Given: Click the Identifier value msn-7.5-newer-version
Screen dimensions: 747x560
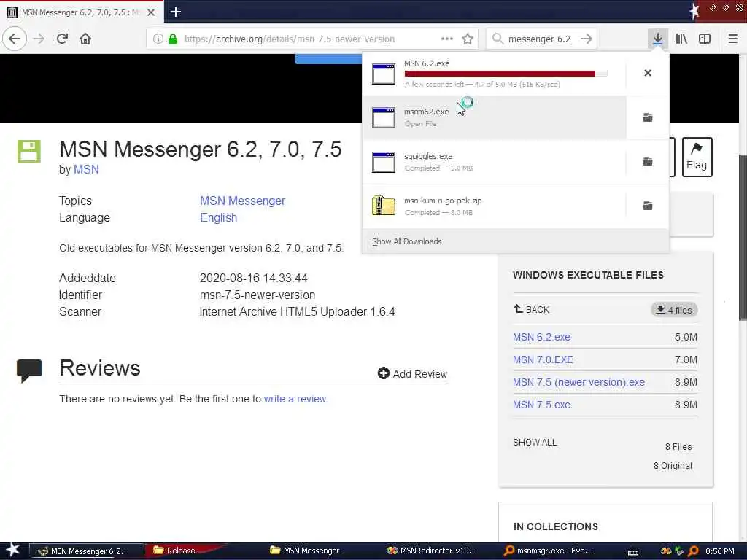Looking at the screenshot, I should 258,295.
